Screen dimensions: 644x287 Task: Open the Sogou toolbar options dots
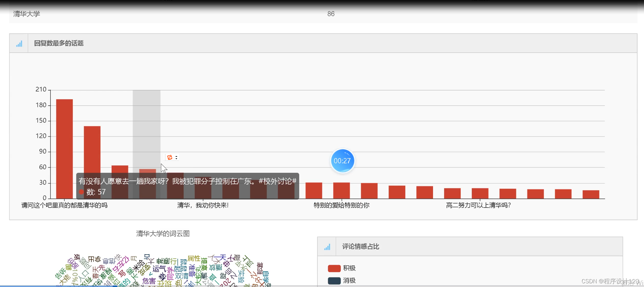[x=176, y=157]
